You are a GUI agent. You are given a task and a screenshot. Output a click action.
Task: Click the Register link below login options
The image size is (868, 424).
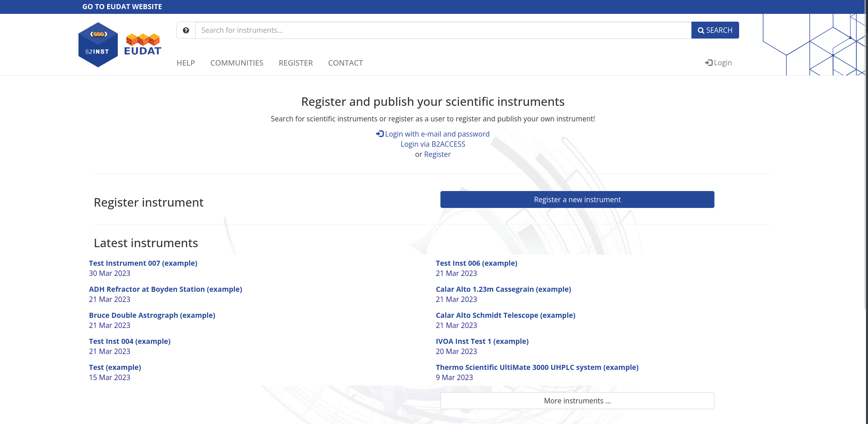pyautogui.click(x=437, y=154)
